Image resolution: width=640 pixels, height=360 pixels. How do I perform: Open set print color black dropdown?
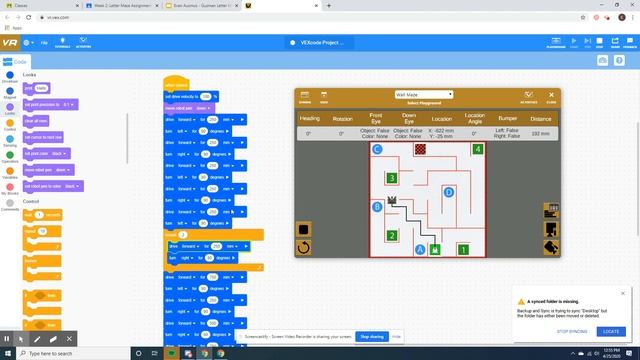(59, 153)
